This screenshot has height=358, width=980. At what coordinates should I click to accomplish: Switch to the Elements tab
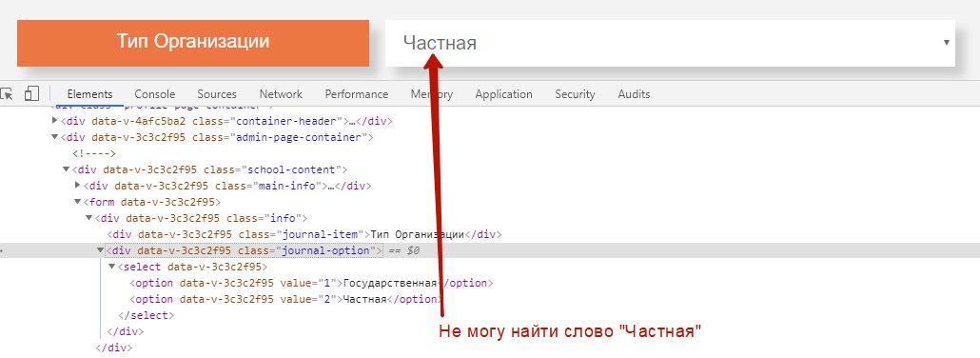tap(90, 94)
